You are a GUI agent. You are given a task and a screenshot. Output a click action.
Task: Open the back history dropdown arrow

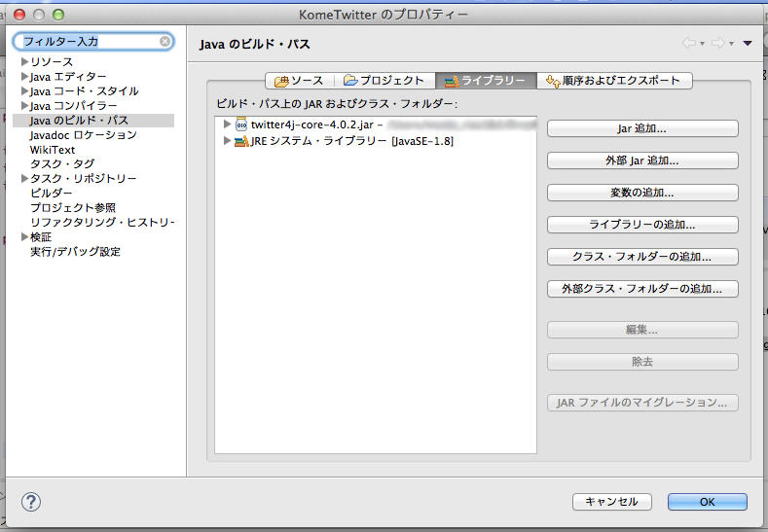click(703, 44)
